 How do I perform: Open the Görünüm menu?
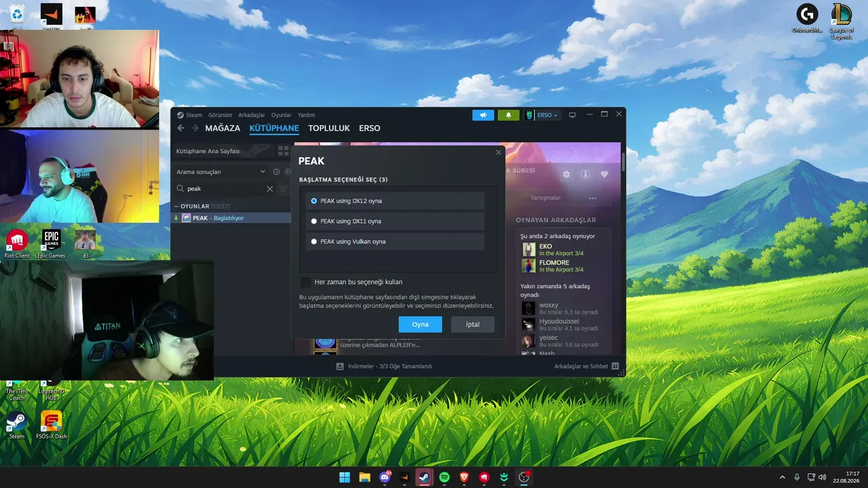click(220, 115)
